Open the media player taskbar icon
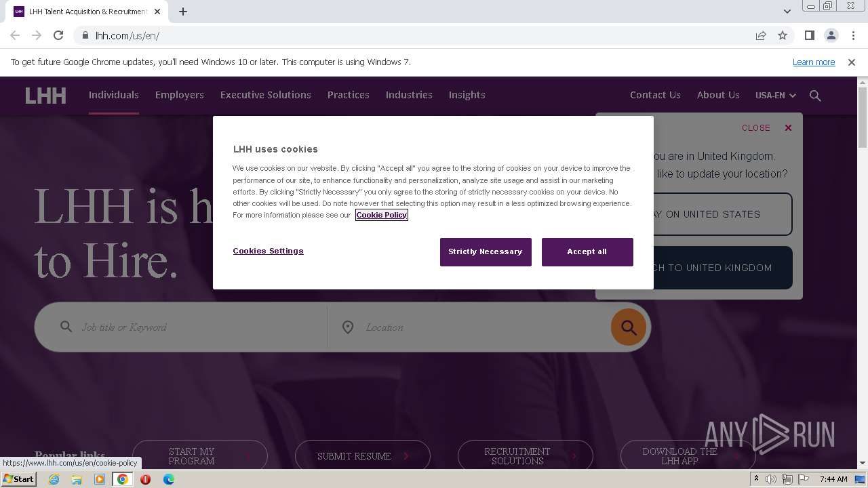This screenshot has height=488, width=868. pyautogui.click(x=100, y=479)
